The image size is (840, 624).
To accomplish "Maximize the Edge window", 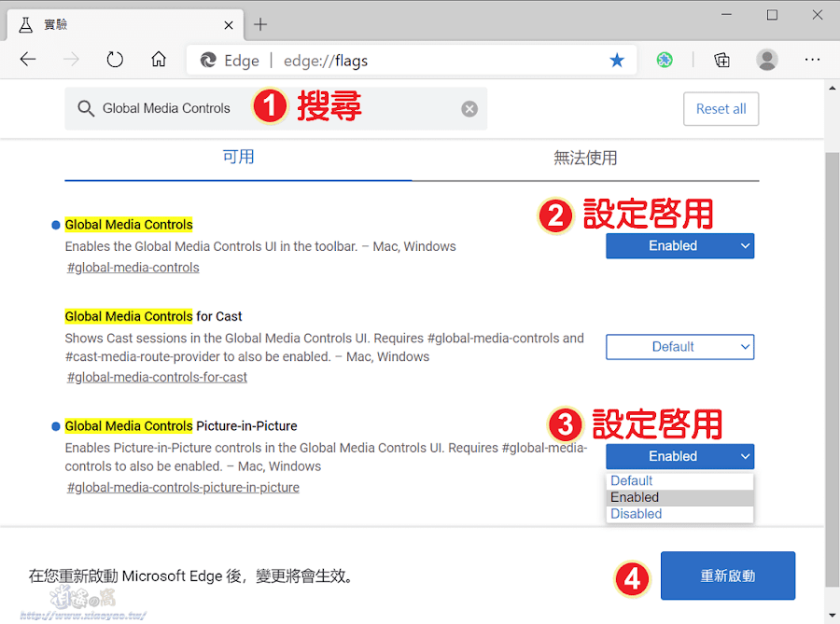I will click(772, 14).
